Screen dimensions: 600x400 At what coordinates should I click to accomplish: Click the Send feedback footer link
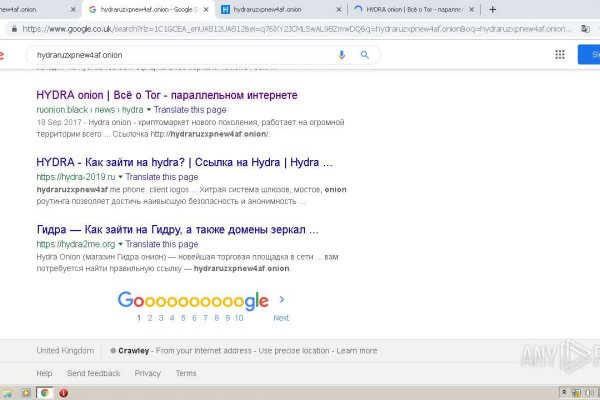[93, 373]
